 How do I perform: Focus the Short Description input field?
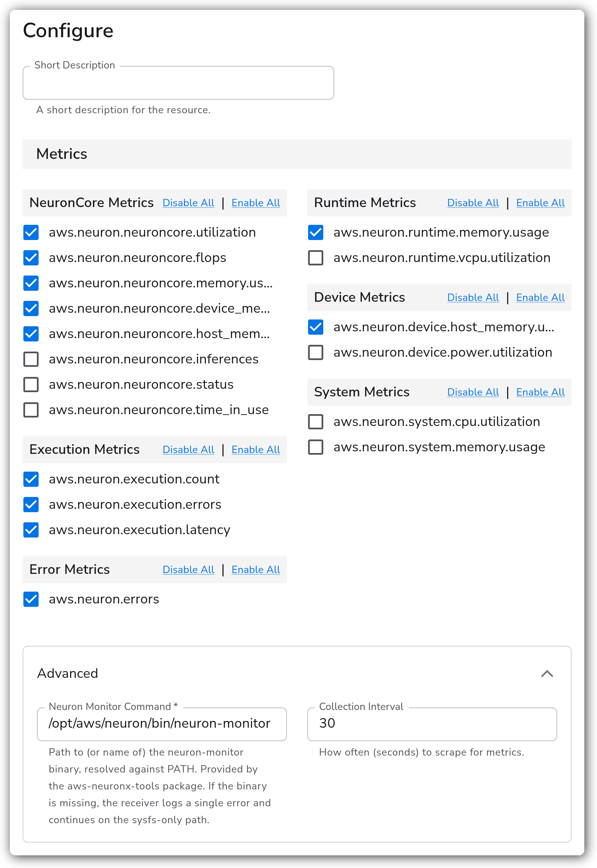tap(179, 83)
